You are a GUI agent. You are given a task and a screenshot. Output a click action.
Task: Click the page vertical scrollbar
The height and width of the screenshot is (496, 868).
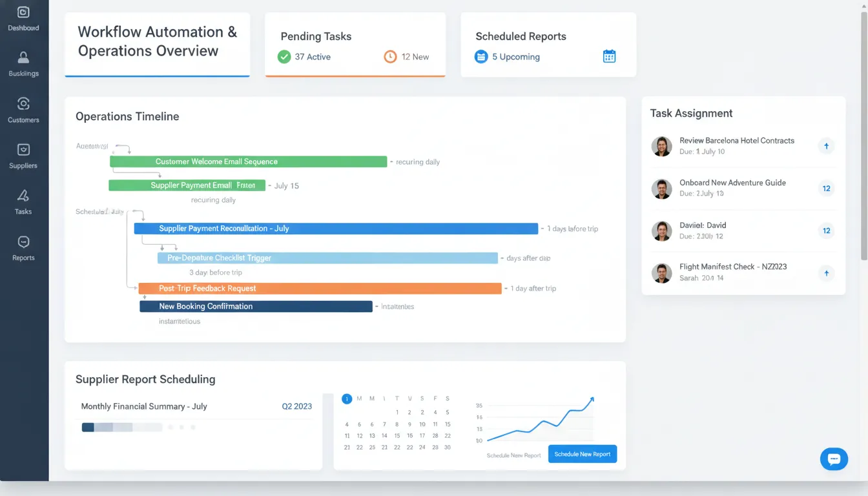(x=864, y=136)
